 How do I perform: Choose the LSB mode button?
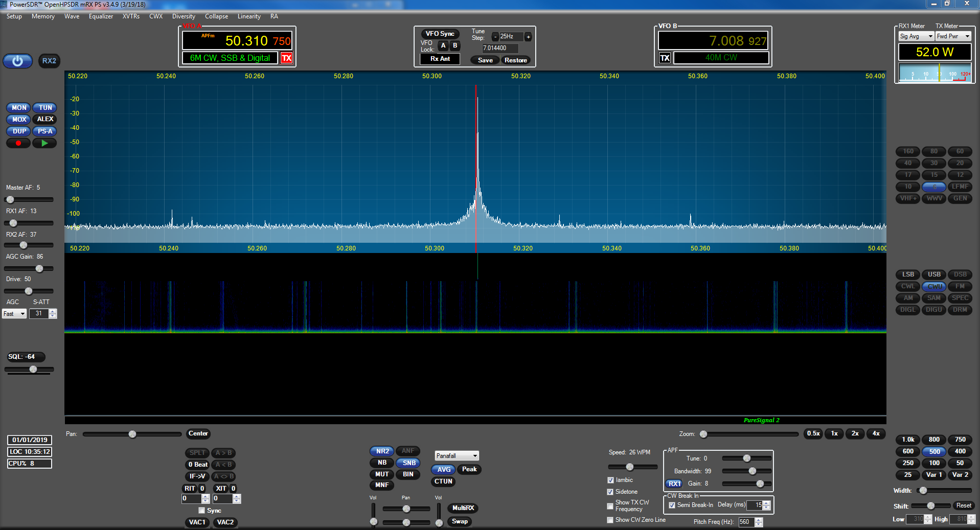pos(908,274)
